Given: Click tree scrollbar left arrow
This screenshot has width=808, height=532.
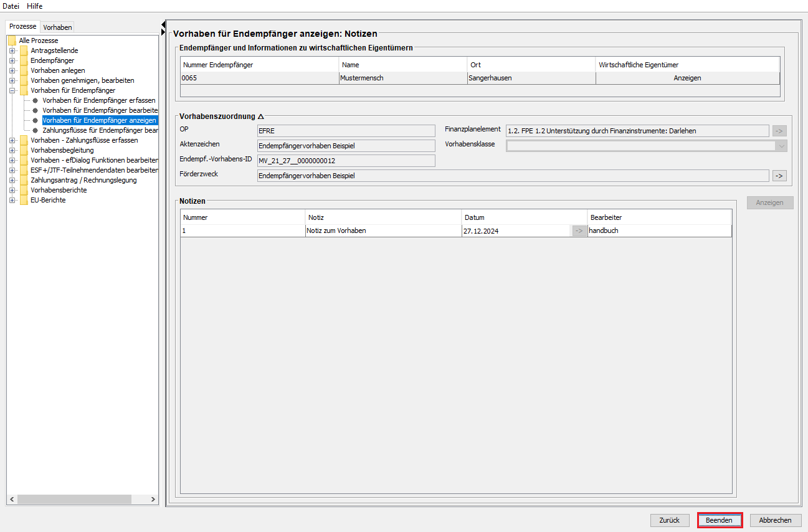Looking at the screenshot, I should [12, 500].
